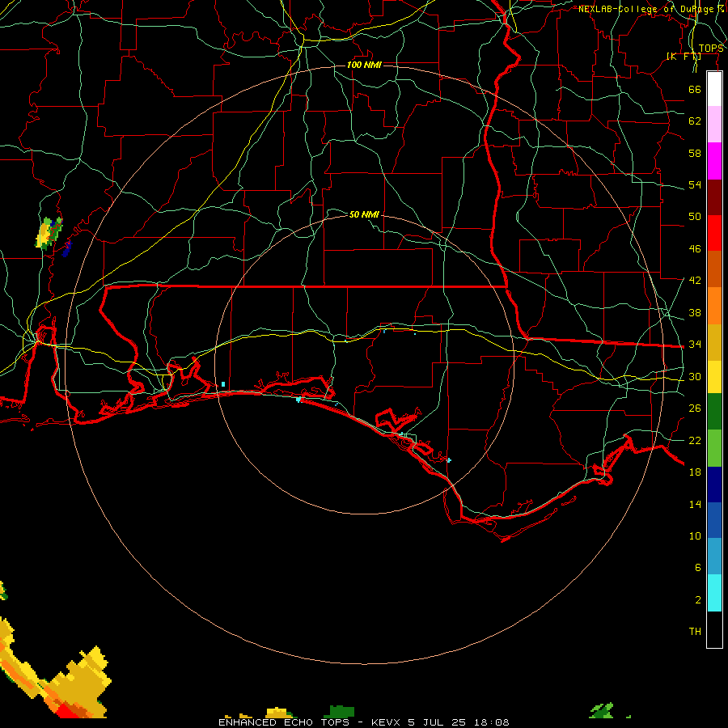Click the bright green echo at bottom right edge
Image resolution: width=728 pixels, height=728 pixels.
(601, 710)
